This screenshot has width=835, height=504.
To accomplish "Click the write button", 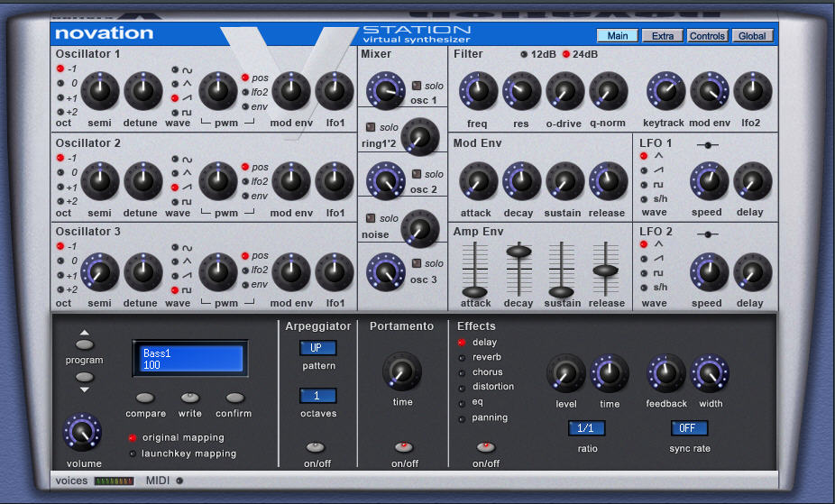I will pyautogui.click(x=190, y=398).
